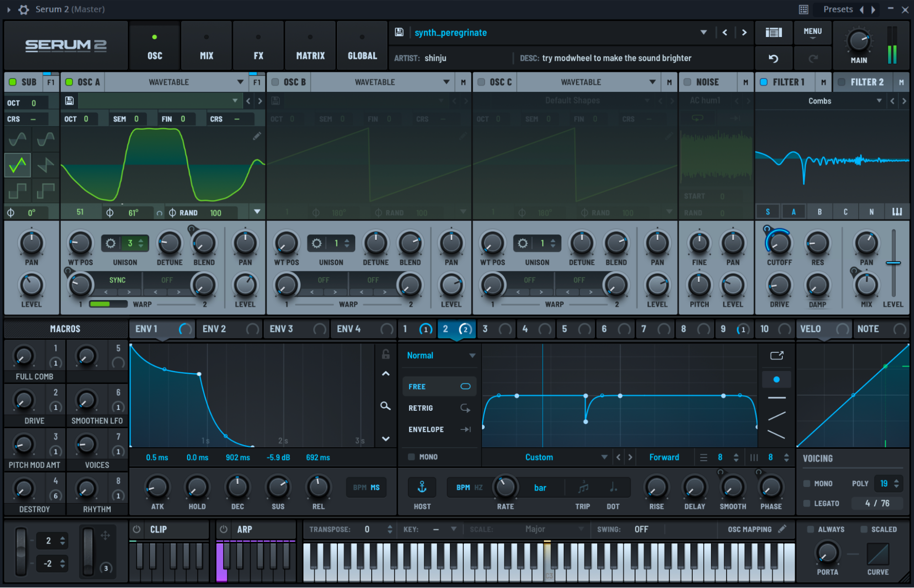Click the save disk icon next to synth_peregrinate

(x=398, y=32)
